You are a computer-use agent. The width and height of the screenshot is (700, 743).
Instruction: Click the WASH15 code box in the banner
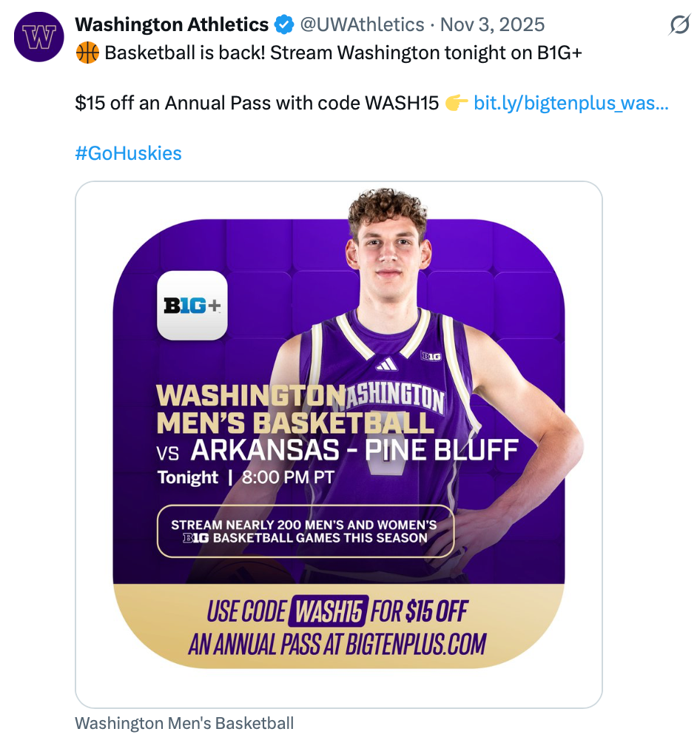pyautogui.click(x=329, y=613)
